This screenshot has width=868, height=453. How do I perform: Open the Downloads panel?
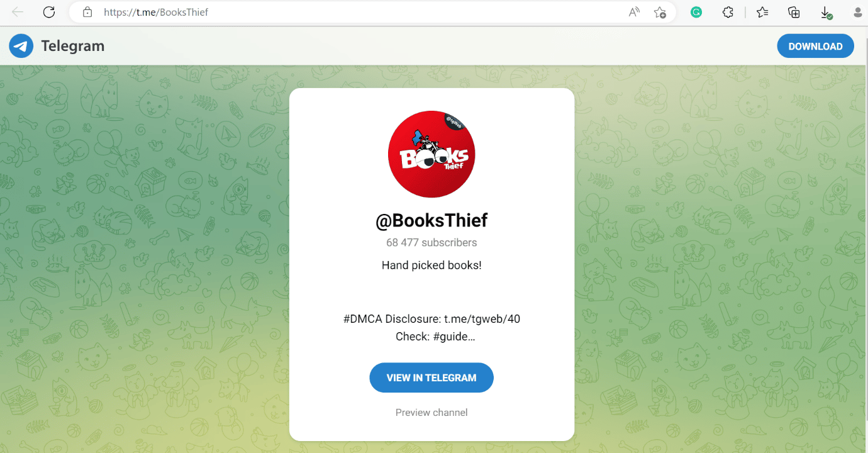pyautogui.click(x=826, y=12)
